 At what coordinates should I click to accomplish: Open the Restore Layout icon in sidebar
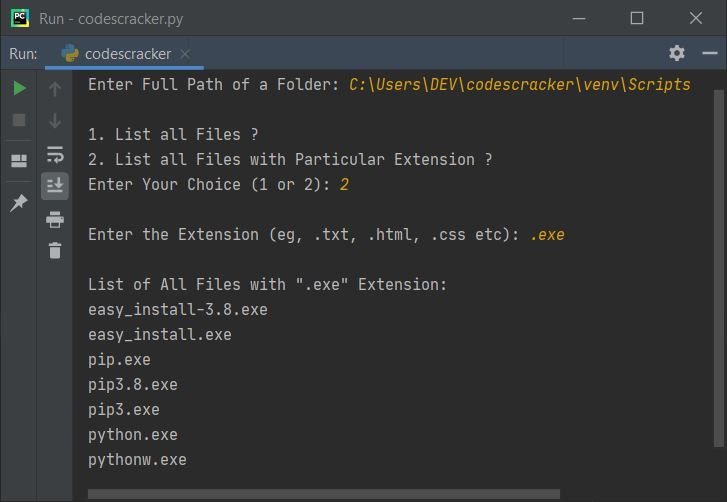[x=19, y=161]
